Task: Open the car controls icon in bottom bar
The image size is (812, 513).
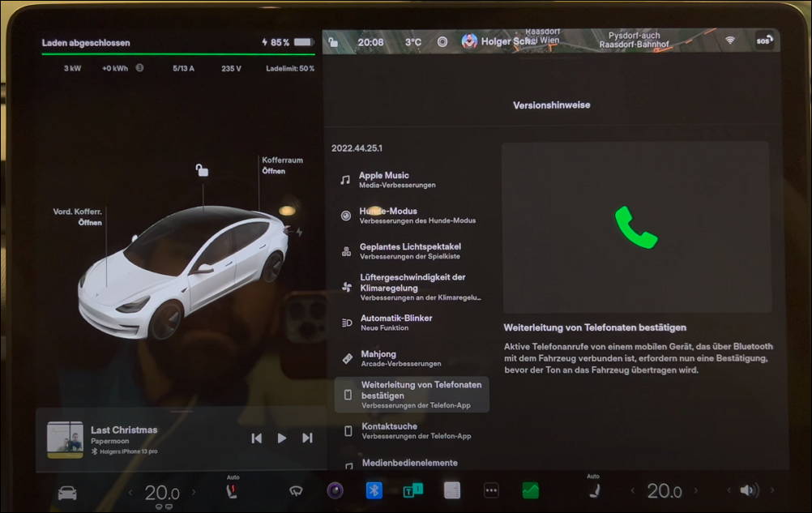Action: (x=67, y=492)
